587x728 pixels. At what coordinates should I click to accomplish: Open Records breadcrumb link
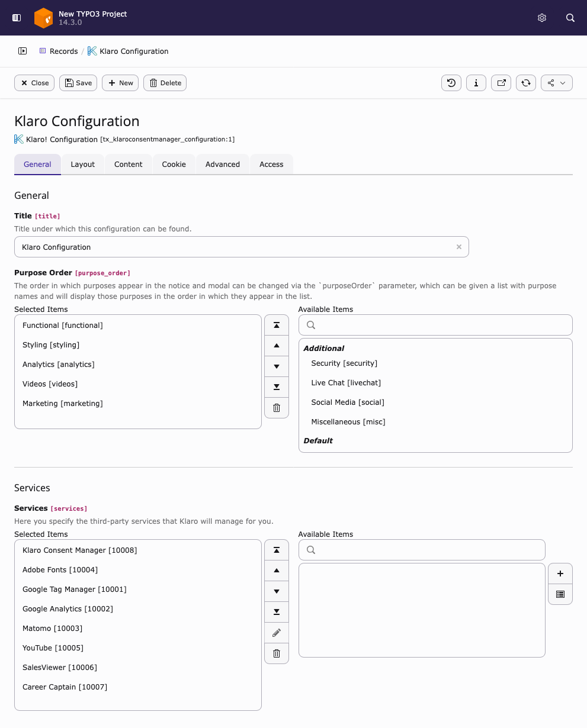coord(59,51)
